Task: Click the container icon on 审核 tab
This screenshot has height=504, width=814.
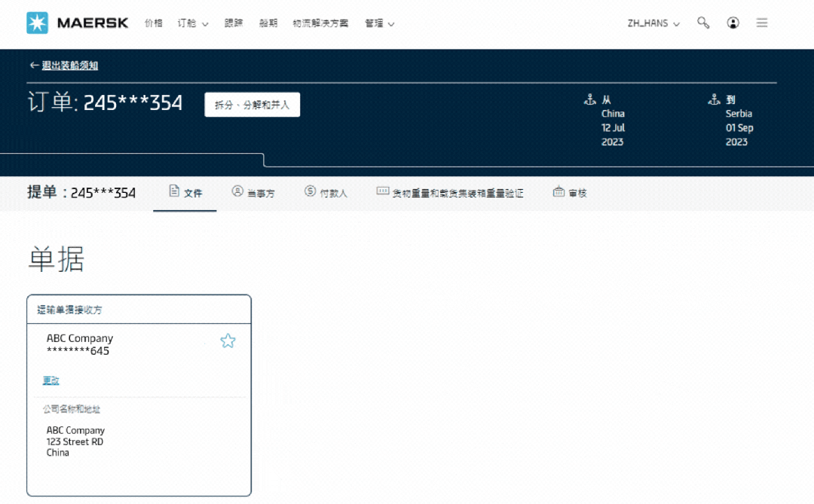Action: [558, 191]
